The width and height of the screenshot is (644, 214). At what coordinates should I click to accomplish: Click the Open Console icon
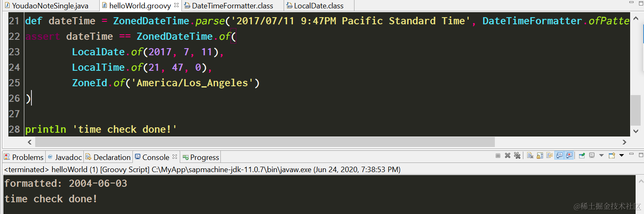click(612, 155)
